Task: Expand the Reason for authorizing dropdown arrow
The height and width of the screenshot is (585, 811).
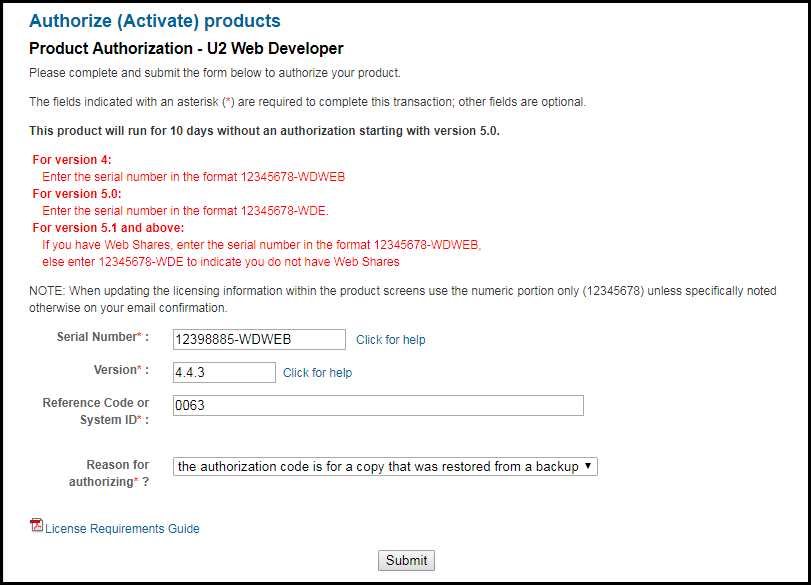Action: click(x=588, y=466)
